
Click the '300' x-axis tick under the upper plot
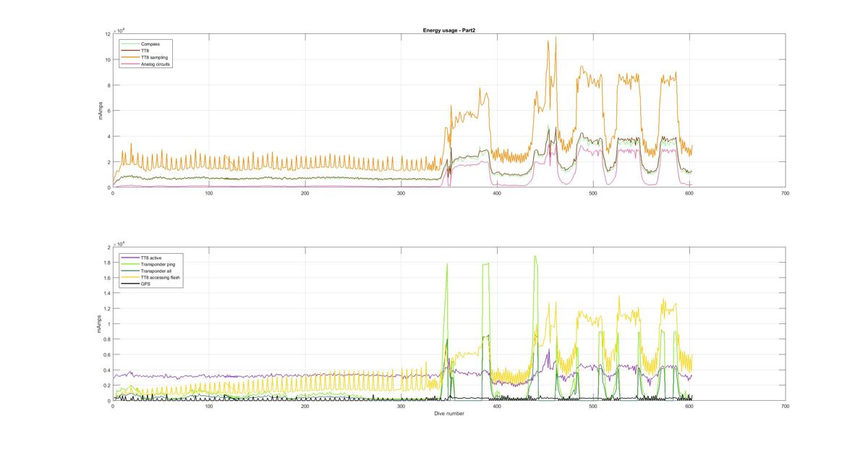tap(401, 193)
